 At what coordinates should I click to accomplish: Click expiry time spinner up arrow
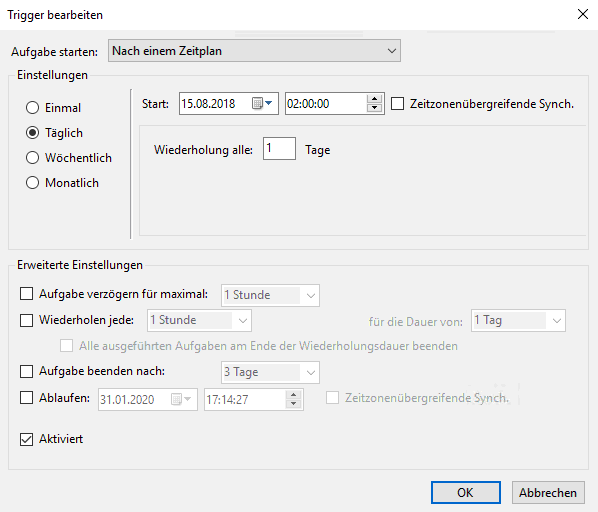(293, 395)
